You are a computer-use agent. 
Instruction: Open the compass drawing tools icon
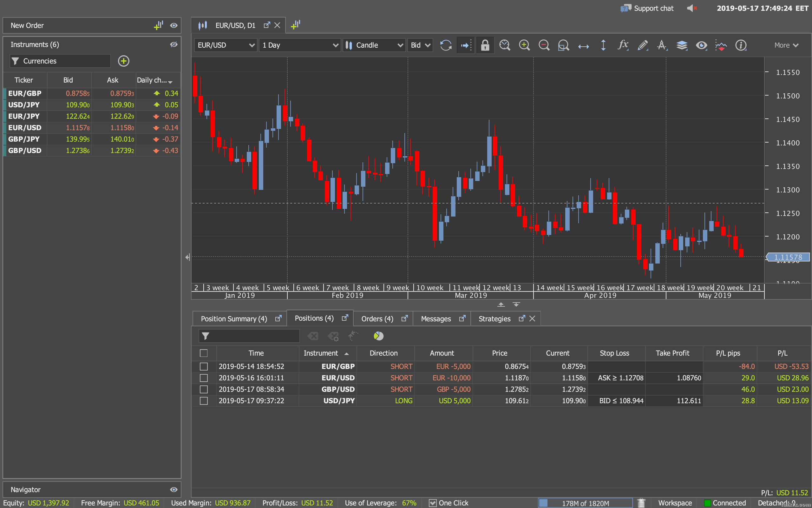coord(662,45)
